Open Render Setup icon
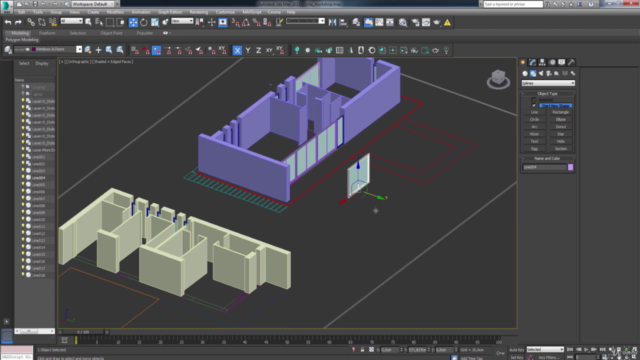The width and height of the screenshot is (640, 360). click(x=415, y=22)
